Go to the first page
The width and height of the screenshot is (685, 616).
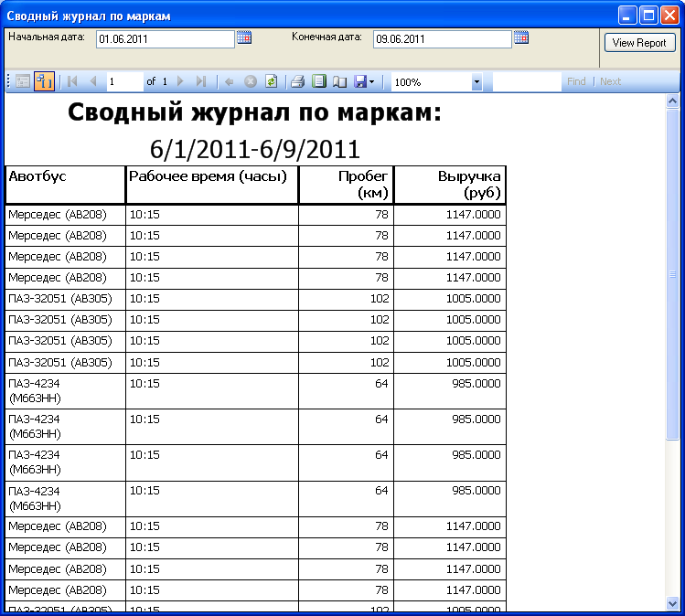[72, 81]
